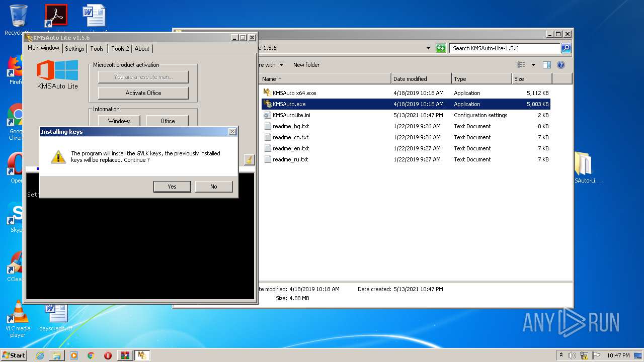Close the Installing keys dialog
The height and width of the screenshot is (362, 644).
pos(232,132)
